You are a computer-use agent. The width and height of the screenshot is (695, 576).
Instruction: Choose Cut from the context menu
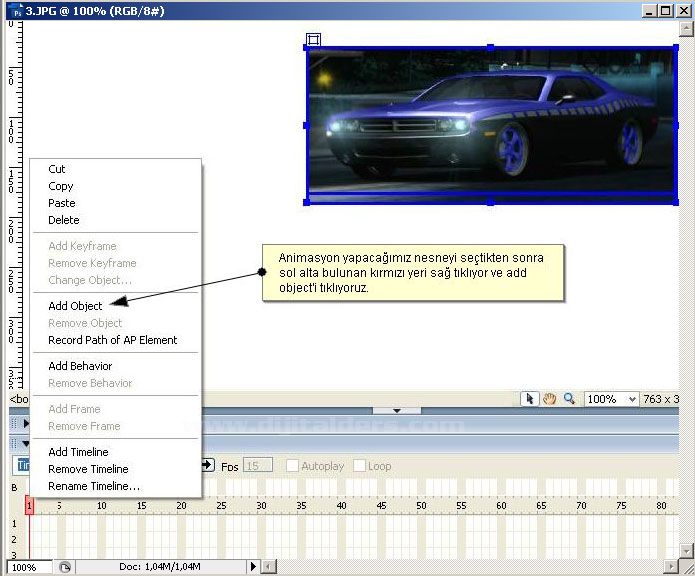57,169
